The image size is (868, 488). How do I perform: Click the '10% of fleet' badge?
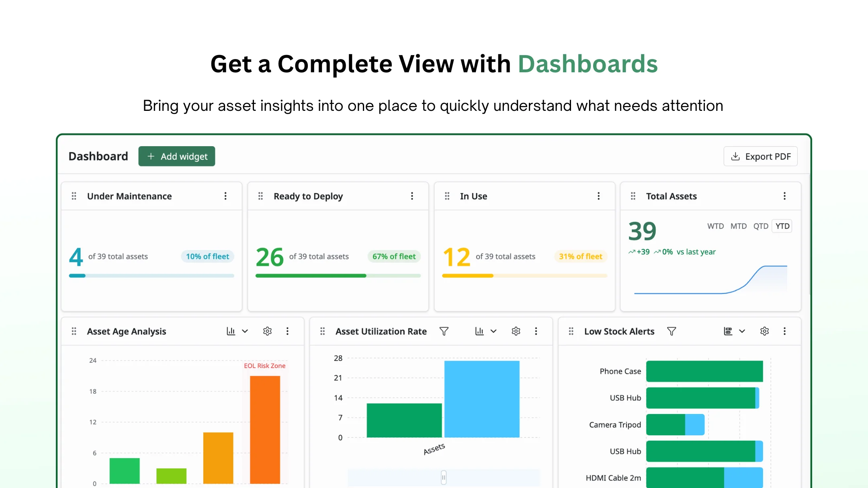click(207, 256)
